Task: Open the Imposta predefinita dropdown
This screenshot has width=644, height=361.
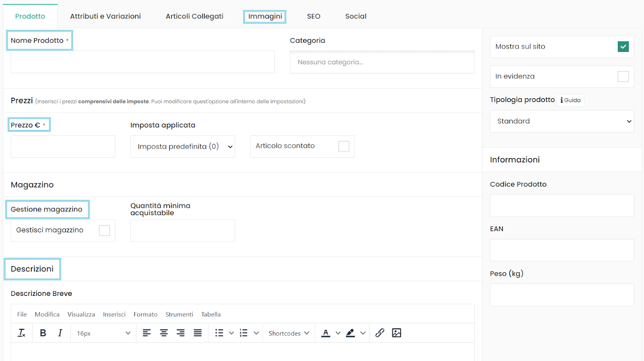Action: click(183, 146)
